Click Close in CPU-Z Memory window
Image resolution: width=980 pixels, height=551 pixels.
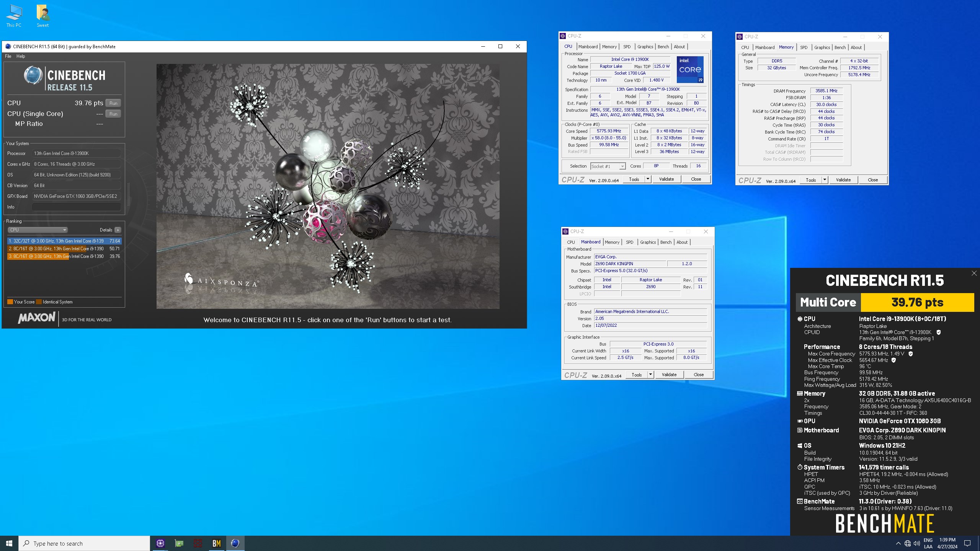point(873,180)
